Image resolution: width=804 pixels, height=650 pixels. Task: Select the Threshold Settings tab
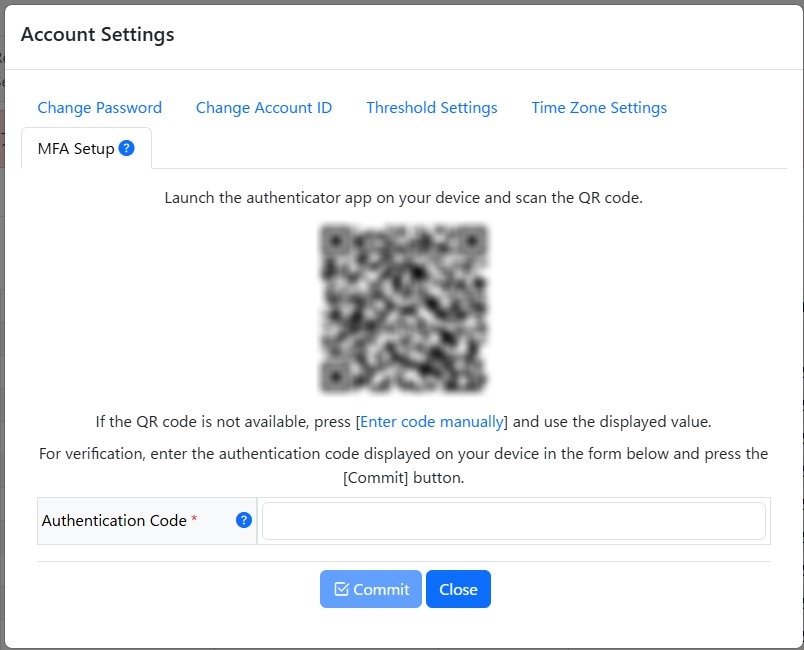[x=431, y=107]
